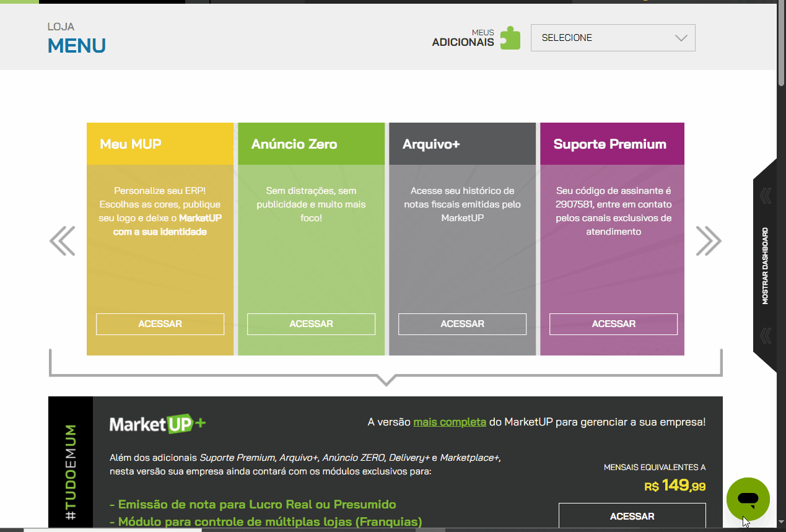Click lower double-chevron on dashboard tab
The image size is (786, 532).
[x=766, y=335]
